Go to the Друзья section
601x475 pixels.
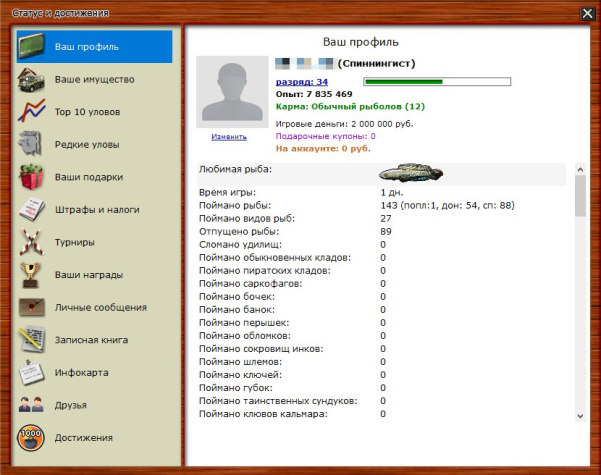tap(70, 405)
